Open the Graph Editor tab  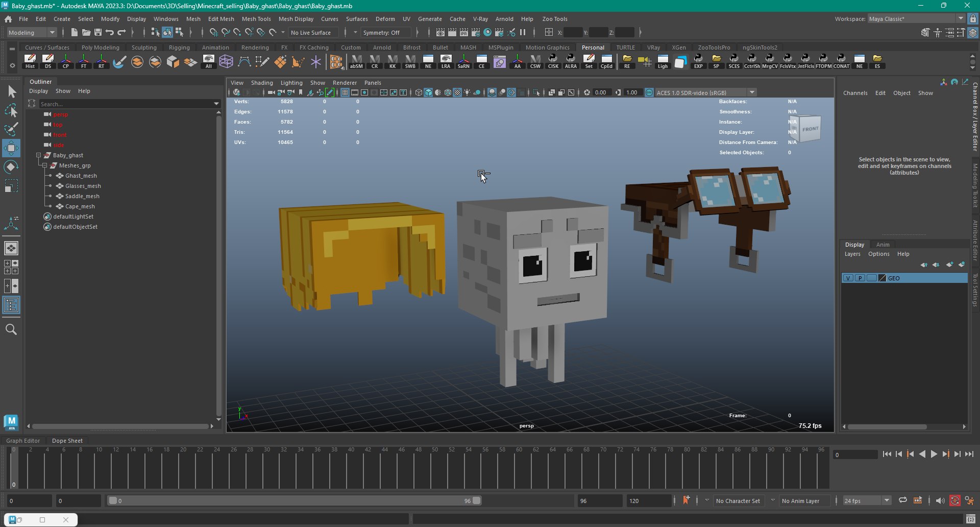pyautogui.click(x=23, y=440)
